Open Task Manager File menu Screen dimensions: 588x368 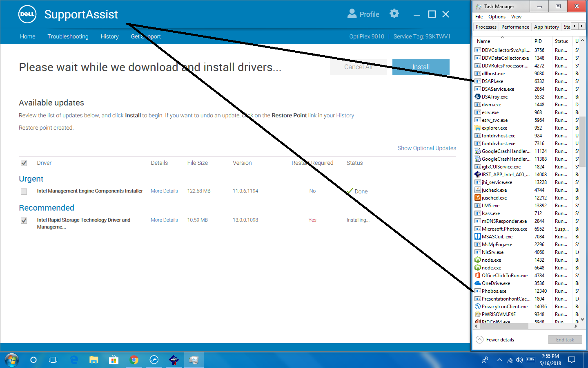click(479, 17)
